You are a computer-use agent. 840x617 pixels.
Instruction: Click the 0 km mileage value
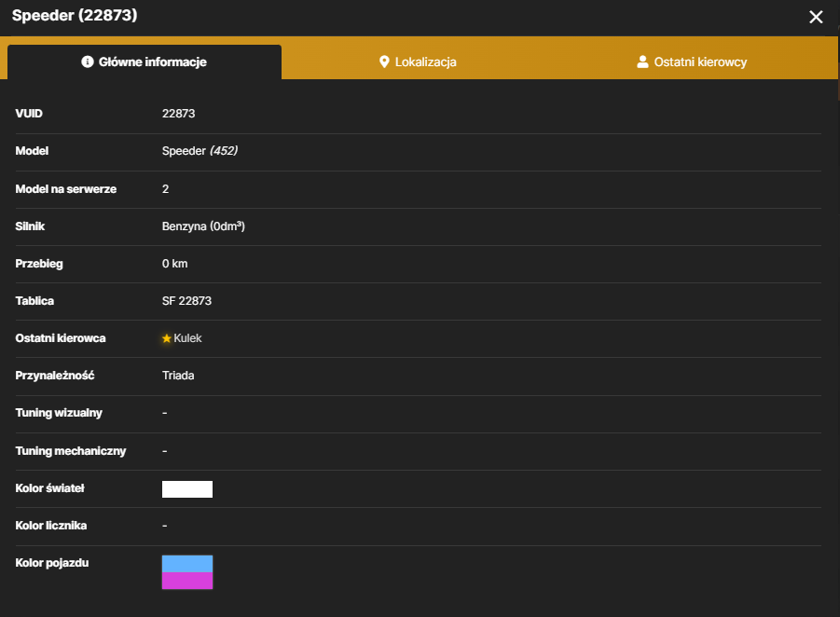[x=175, y=264]
